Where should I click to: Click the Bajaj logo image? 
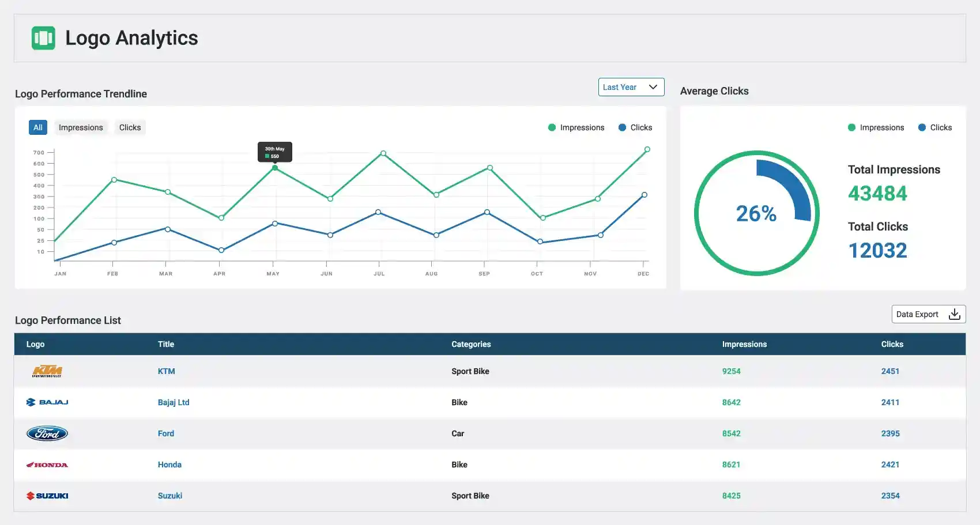[x=47, y=402]
